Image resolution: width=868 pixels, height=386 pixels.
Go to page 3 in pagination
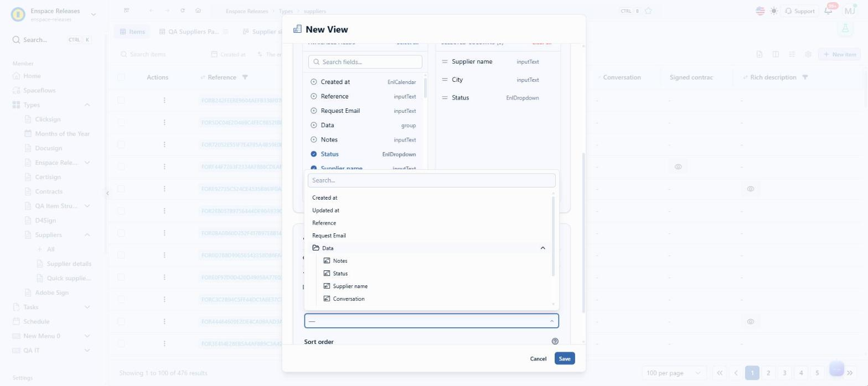(x=784, y=373)
